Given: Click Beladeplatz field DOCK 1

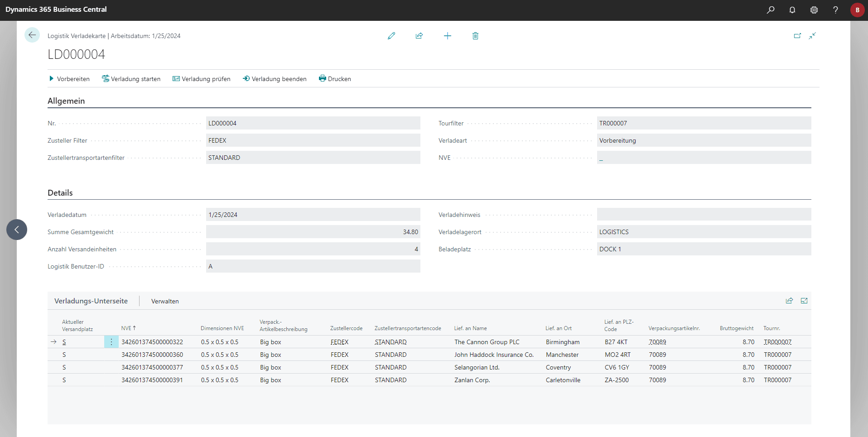Looking at the screenshot, I should point(704,249).
